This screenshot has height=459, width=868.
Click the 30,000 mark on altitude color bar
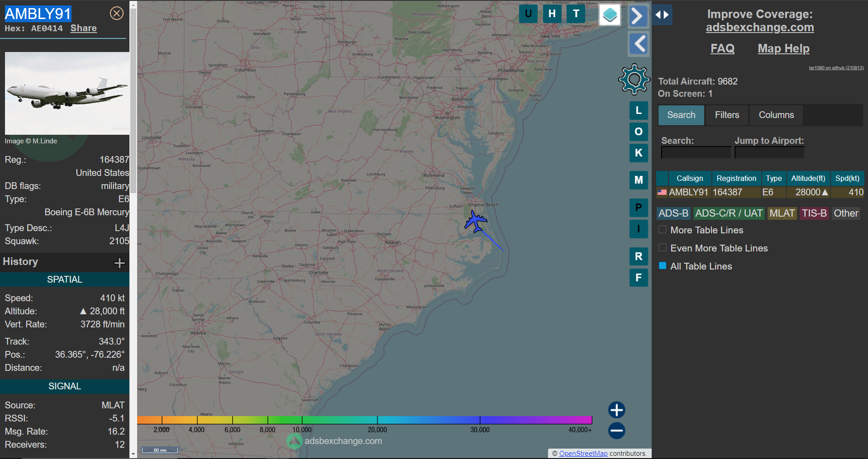click(480, 430)
